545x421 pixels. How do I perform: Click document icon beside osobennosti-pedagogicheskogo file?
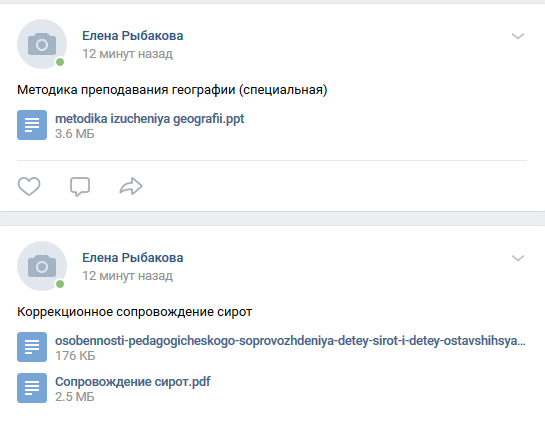pos(32,347)
